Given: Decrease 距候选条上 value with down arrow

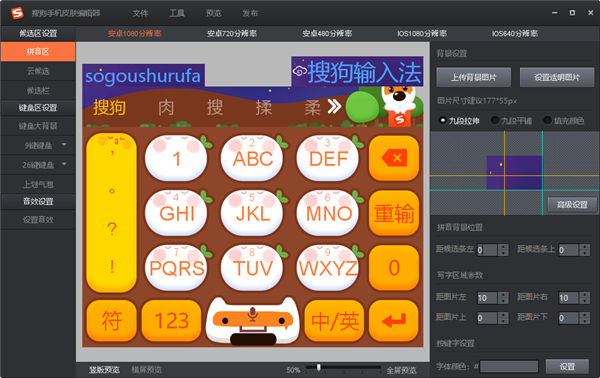Looking at the screenshot, I should pos(585,253).
